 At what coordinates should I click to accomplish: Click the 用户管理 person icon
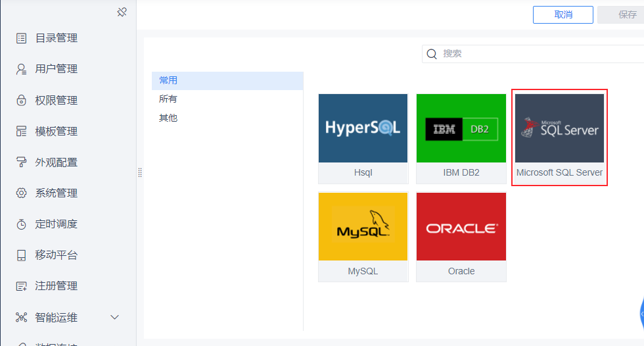(21, 69)
